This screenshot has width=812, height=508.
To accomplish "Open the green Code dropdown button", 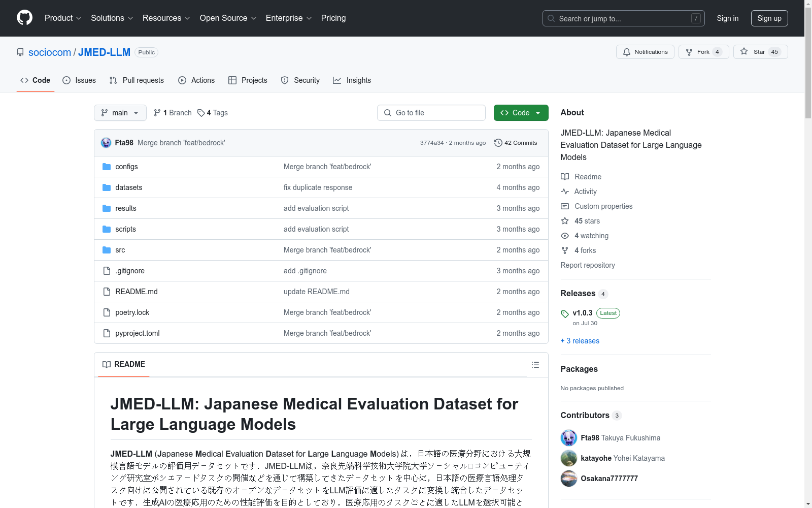I will (521, 113).
